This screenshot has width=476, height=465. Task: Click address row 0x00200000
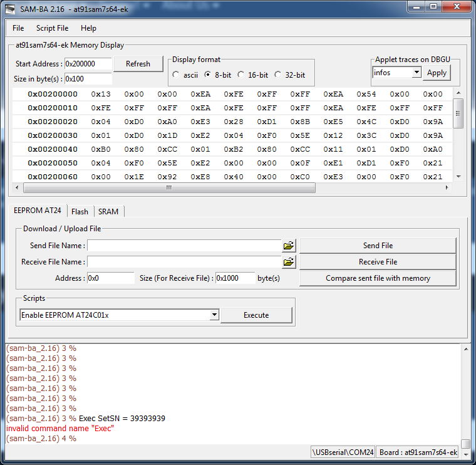pos(53,94)
